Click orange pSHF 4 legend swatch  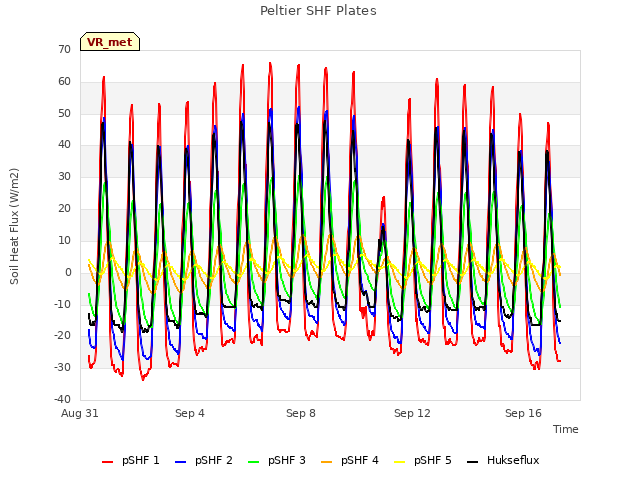(x=327, y=462)
